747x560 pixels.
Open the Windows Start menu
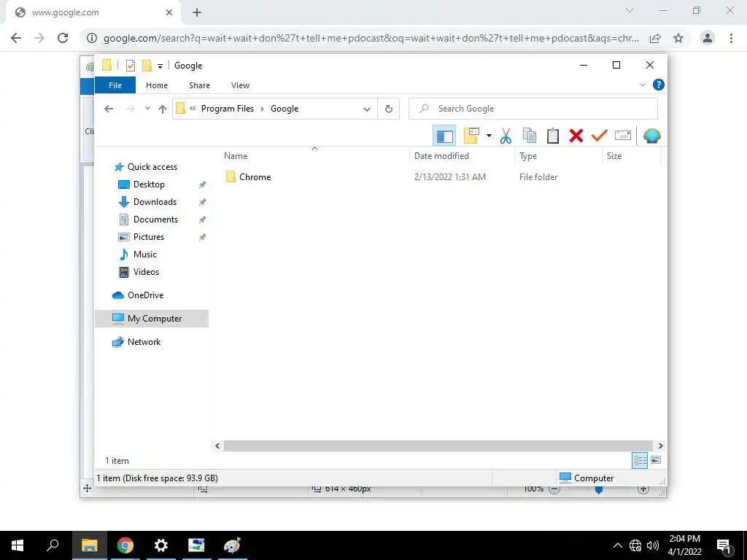(x=18, y=545)
